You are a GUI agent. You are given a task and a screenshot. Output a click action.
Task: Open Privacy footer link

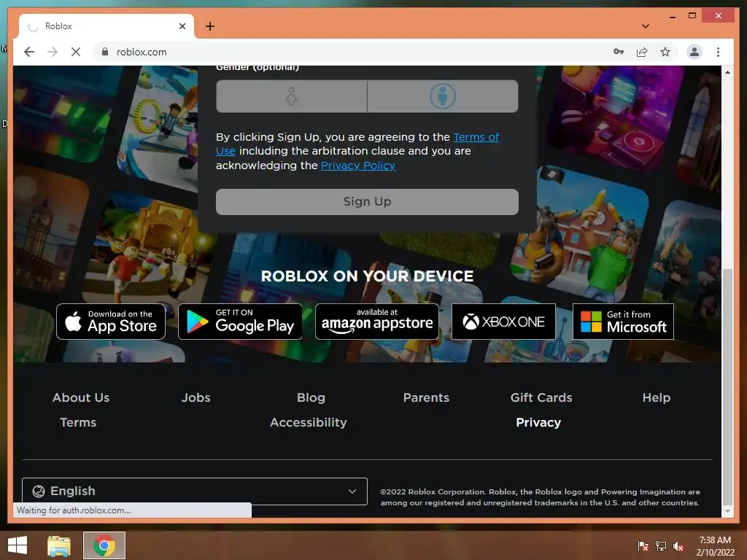pyautogui.click(x=538, y=422)
